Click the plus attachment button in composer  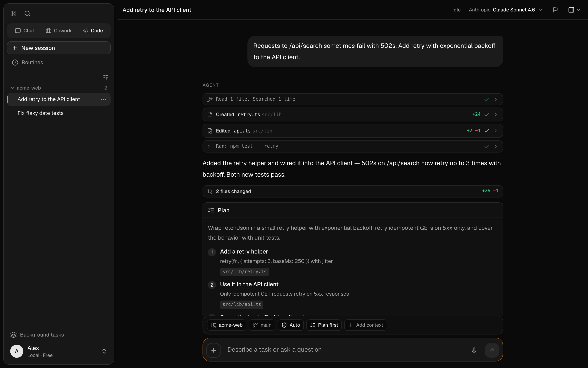[214, 350]
